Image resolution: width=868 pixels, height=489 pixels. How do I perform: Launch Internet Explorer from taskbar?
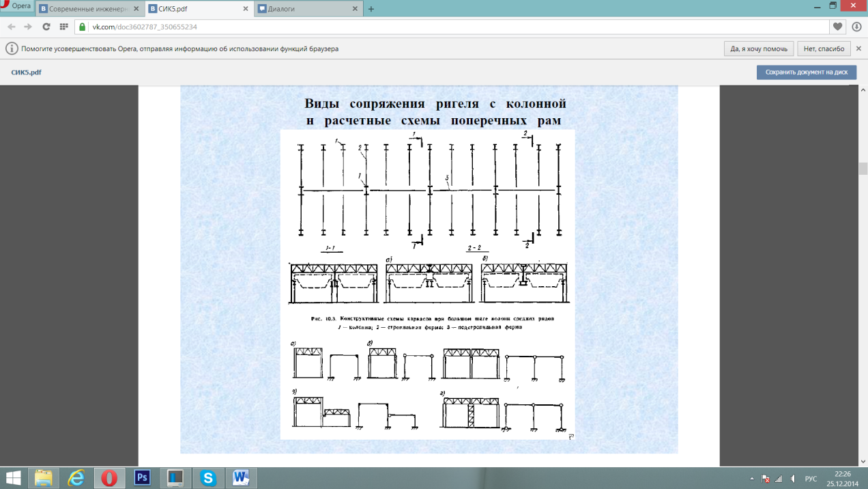[76, 477]
